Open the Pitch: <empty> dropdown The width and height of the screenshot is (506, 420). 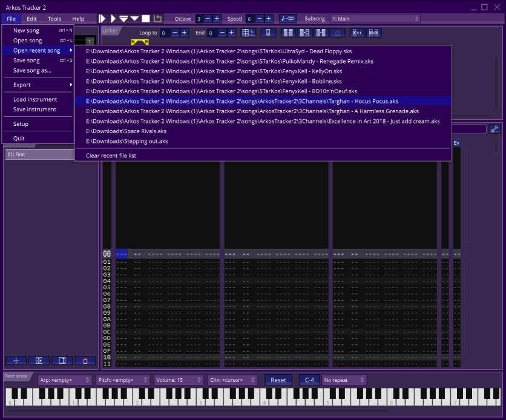[x=123, y=380]
